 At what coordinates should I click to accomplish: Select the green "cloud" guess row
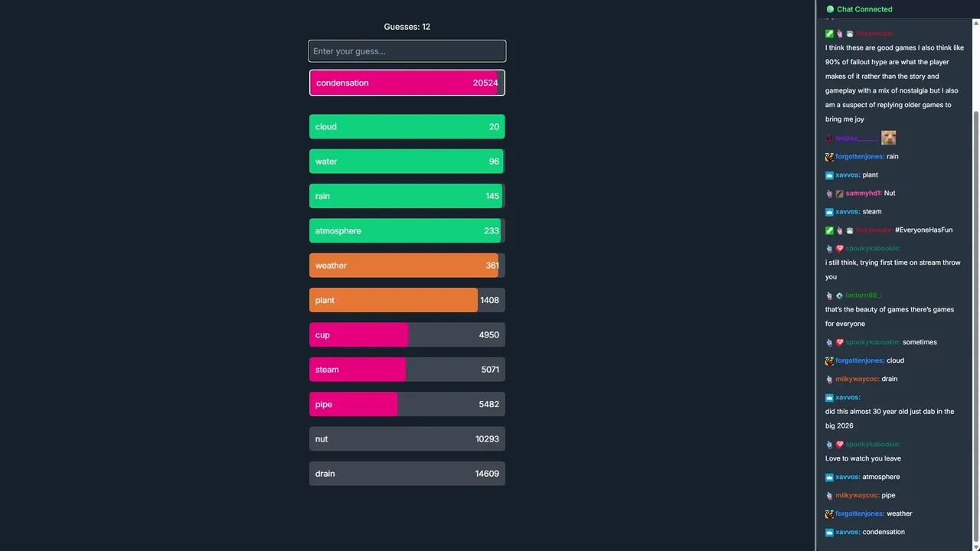407,127
